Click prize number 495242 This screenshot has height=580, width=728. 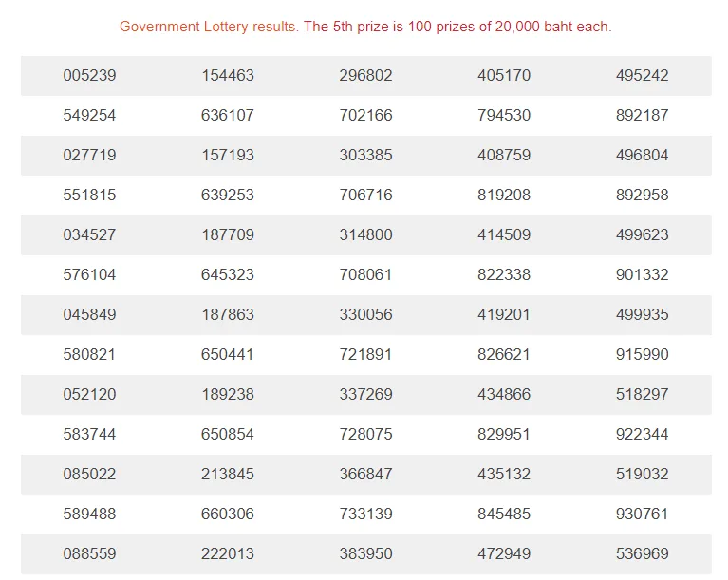pyautogui.click(x=643, y=75)
